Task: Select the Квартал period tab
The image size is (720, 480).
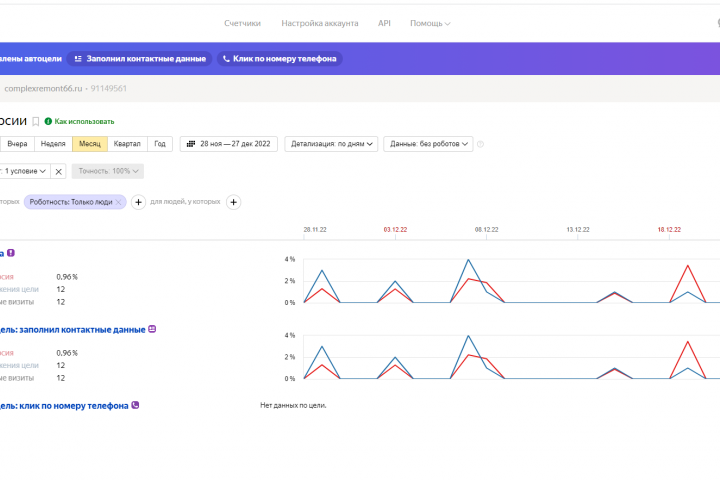Action: click(x=127, y=144)
